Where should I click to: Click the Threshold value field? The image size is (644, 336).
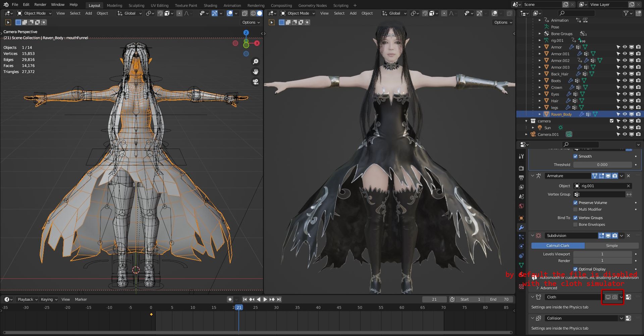(x=602, y=165)
